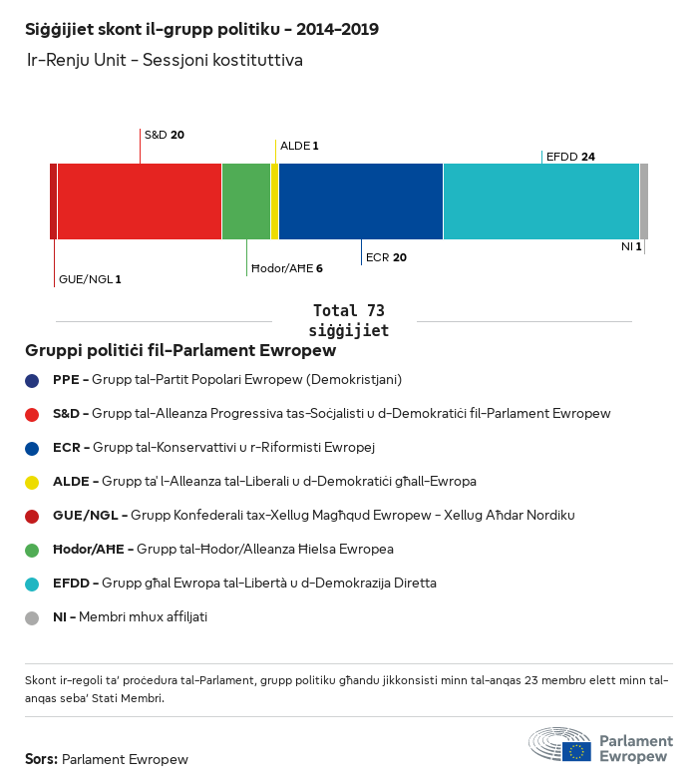
Task: Click the "Total 73 siġġijiet" text
Action: point(348,320)
